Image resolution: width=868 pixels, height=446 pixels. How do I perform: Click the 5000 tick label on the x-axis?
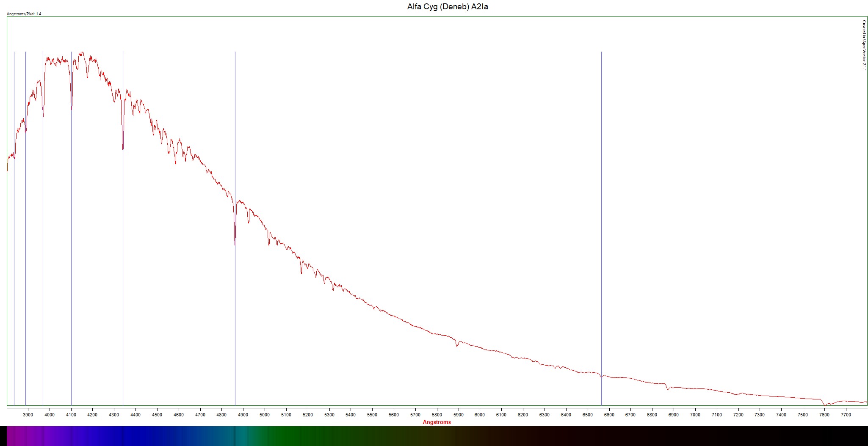265,415
